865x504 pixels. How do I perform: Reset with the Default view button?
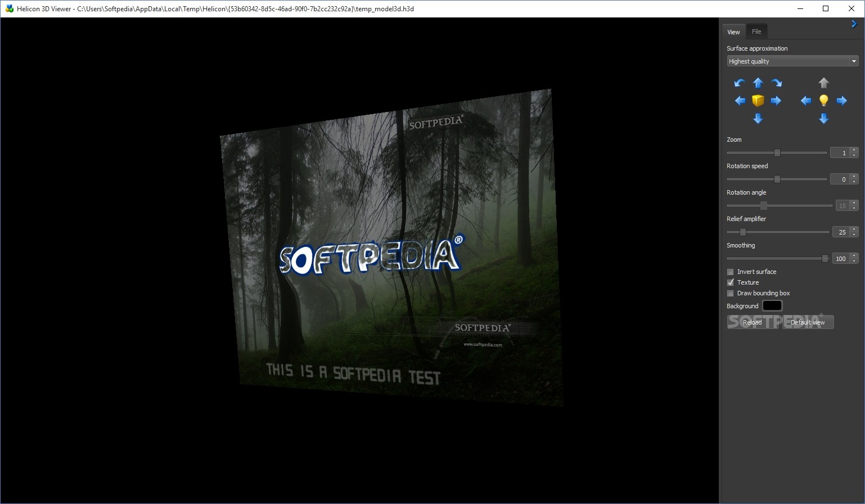(808, 322)
